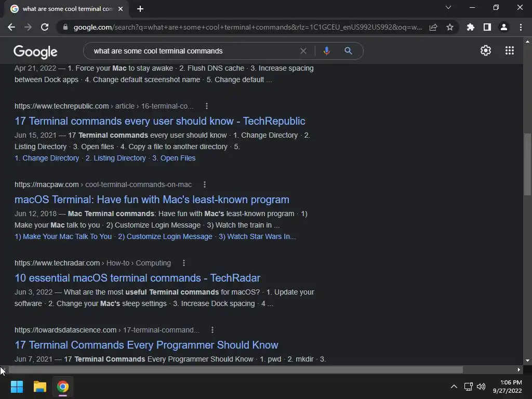Click the macpaw.com result URL breadcrumb
The width and height of the screenshot is (532, 399).
click(103, 184)
